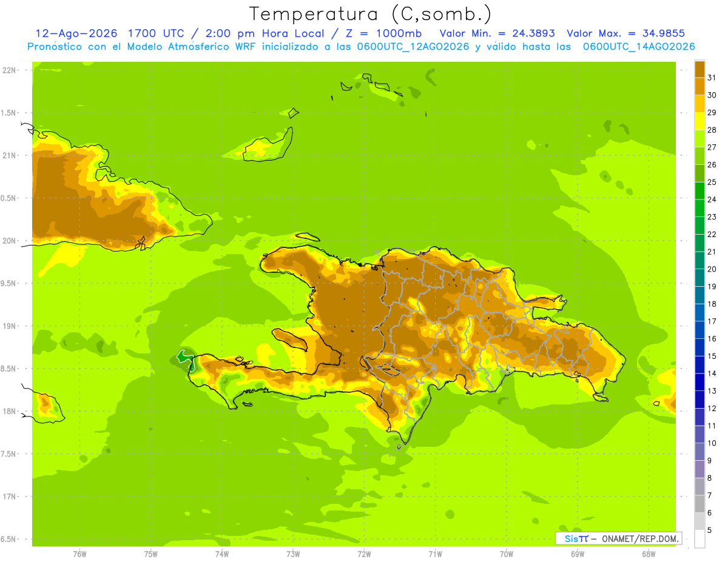Click the legend value '18'
728x562 pixels.
pyautogui.click(x=712, y=304)
